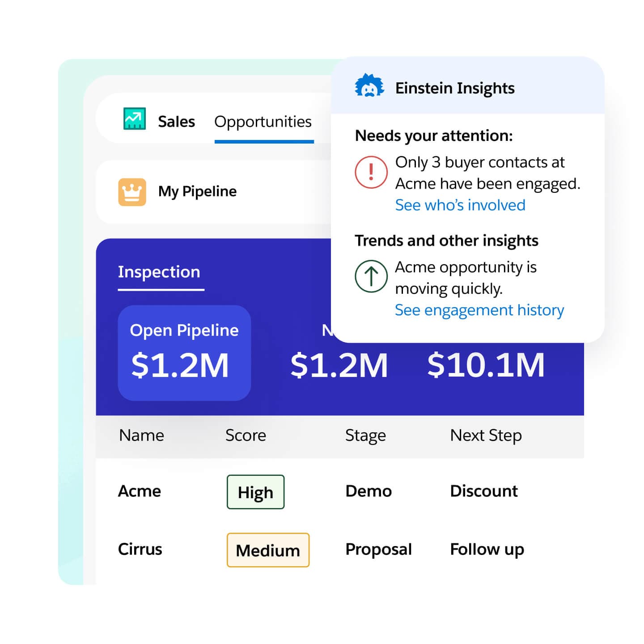
Task: Click the middle $1.2M metric value
Action: [339, 365]
